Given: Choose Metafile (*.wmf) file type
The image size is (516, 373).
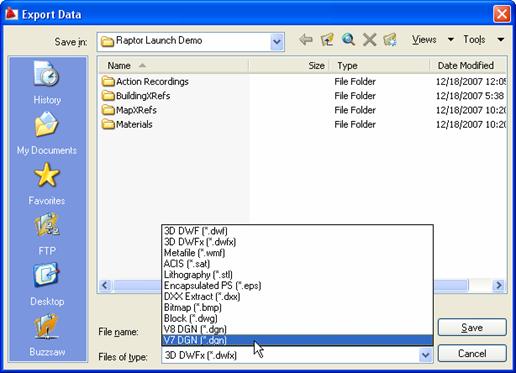Looking at the screenshot, I should (297, 253).
